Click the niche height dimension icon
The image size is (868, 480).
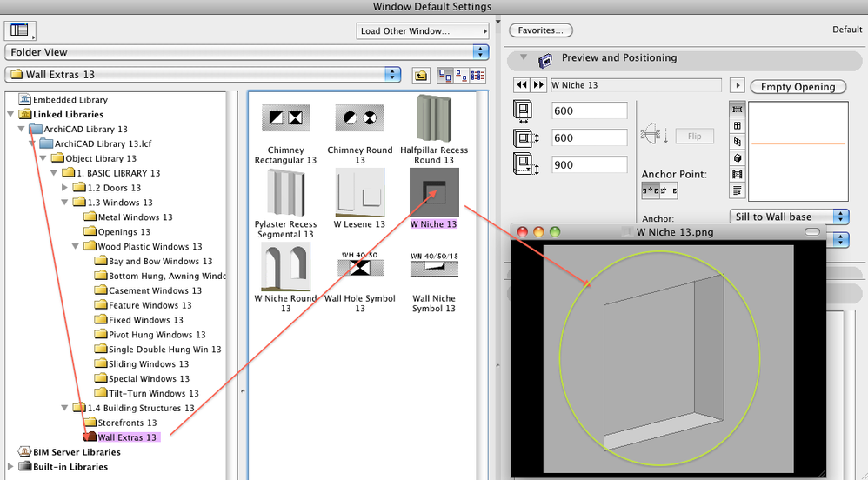click(526, 138)
